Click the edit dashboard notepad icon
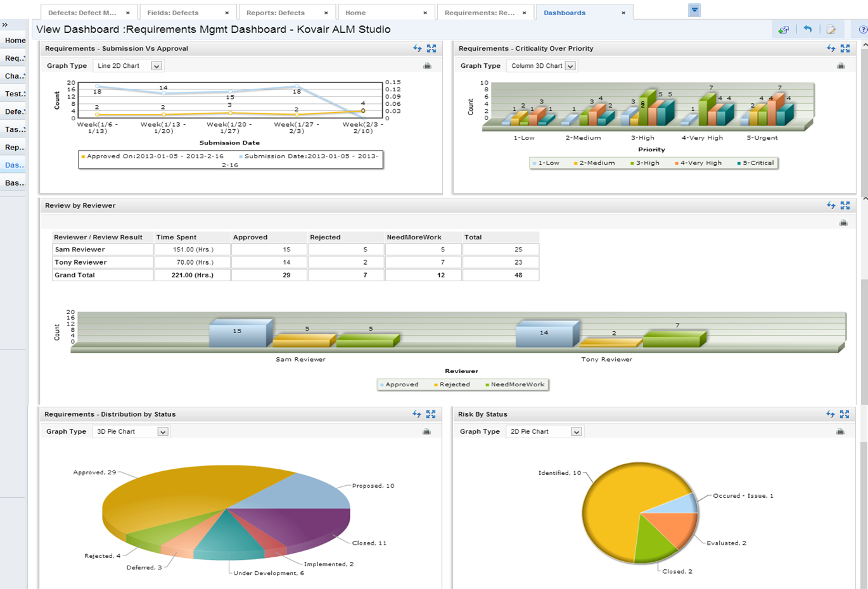868x589 pixels. click(x=831, y=29)
